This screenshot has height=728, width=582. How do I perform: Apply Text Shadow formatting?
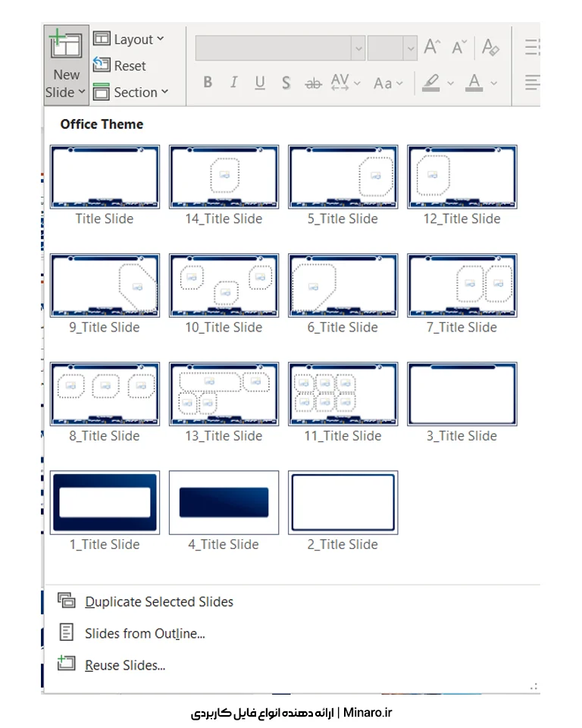click(286, 83)
